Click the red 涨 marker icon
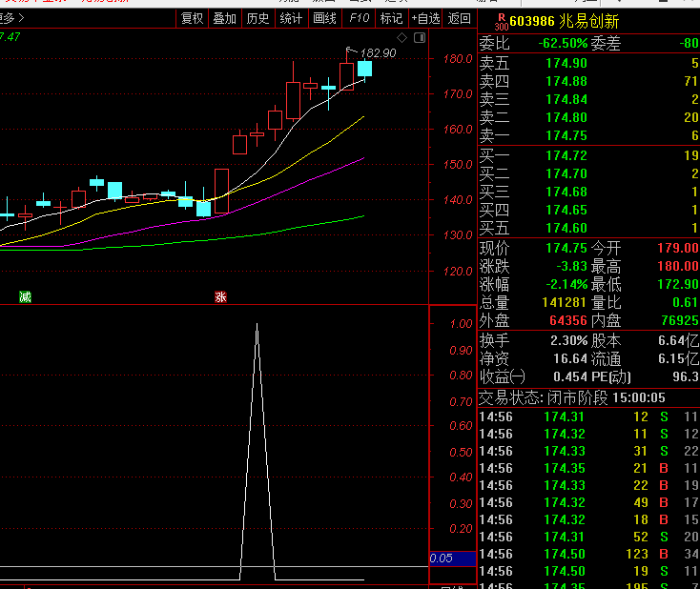The width and height of the screenshot is (700, 589). point(220,296)
